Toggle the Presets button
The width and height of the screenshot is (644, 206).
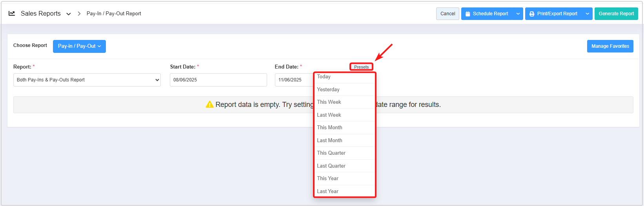(361, 67)
